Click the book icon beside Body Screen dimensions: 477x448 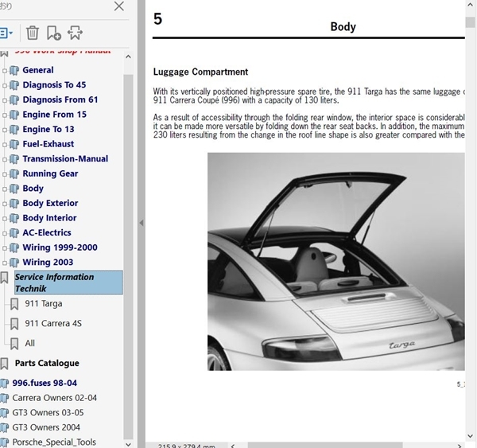tap(14, 189)
